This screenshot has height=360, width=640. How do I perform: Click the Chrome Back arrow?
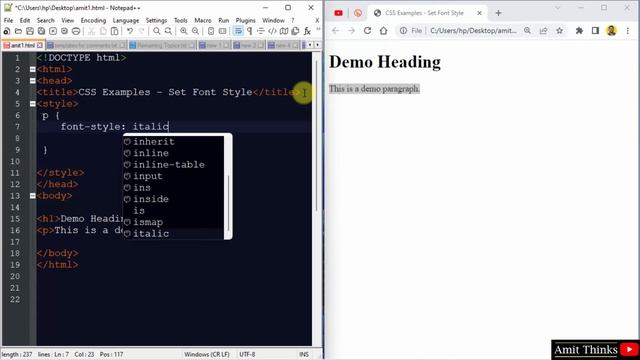tap(336, 31)
